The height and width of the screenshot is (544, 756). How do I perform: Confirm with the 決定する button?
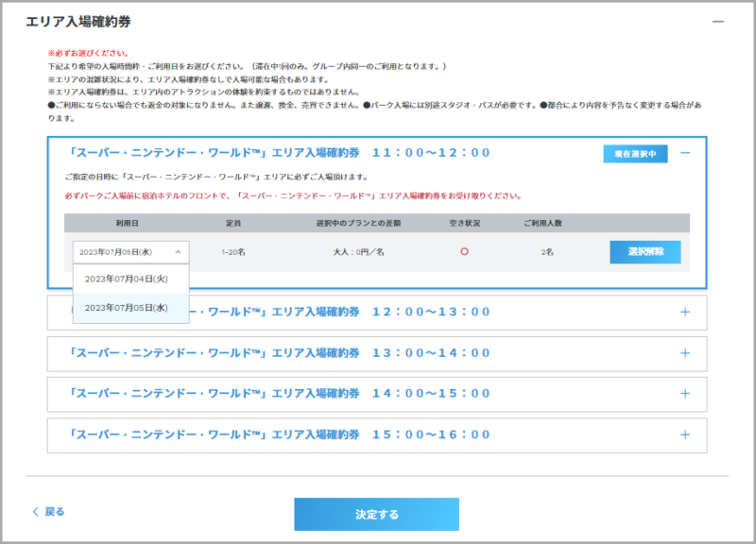pos(376,514)
